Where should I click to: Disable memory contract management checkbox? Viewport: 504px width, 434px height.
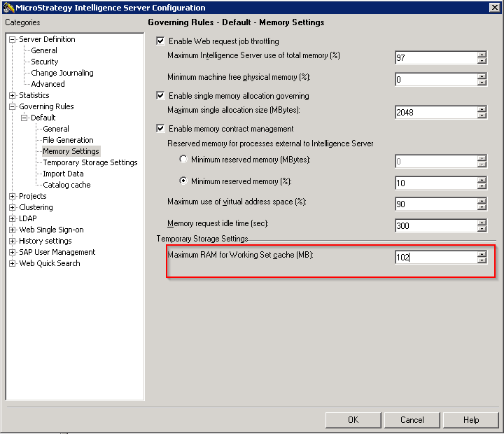[161, 129]
